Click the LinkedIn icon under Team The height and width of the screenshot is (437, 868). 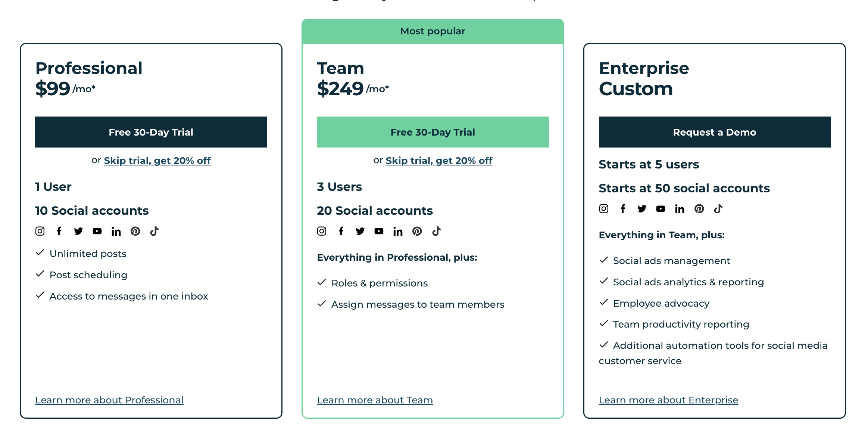pyautogui.click(x=398, y=231)
